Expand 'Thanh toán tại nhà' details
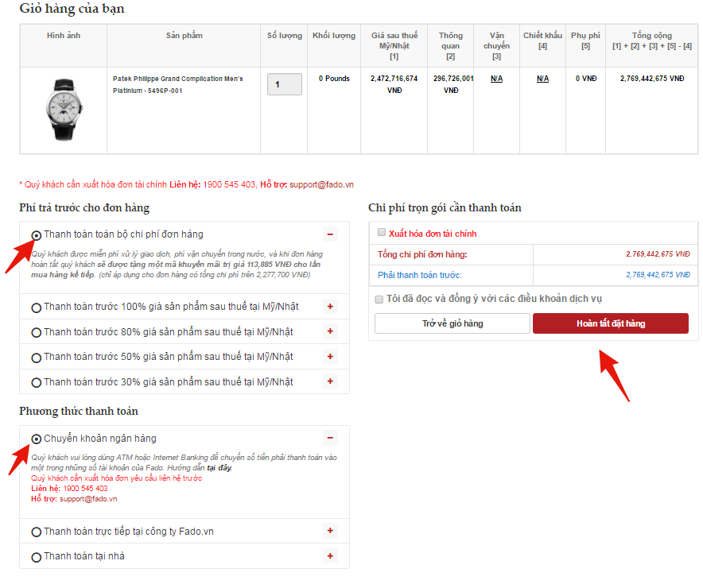This screenshot has height=588, width=703. pos(330,555)
